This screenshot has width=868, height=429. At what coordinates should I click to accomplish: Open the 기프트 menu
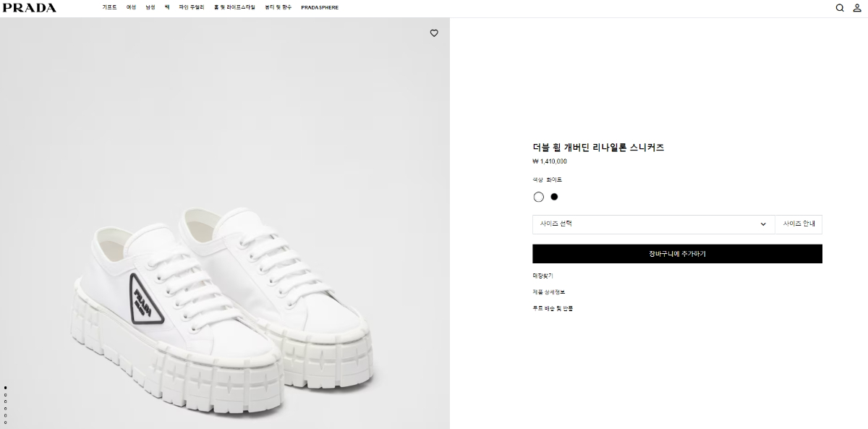[x=109, y=7]
